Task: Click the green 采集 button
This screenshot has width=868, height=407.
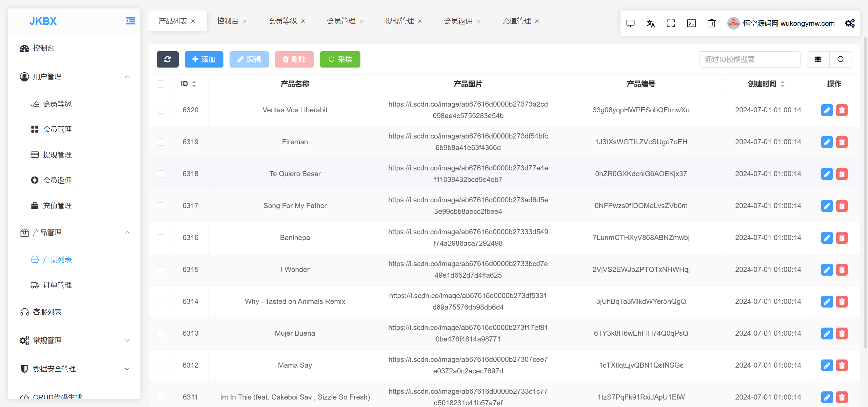Action: [340, 59]
